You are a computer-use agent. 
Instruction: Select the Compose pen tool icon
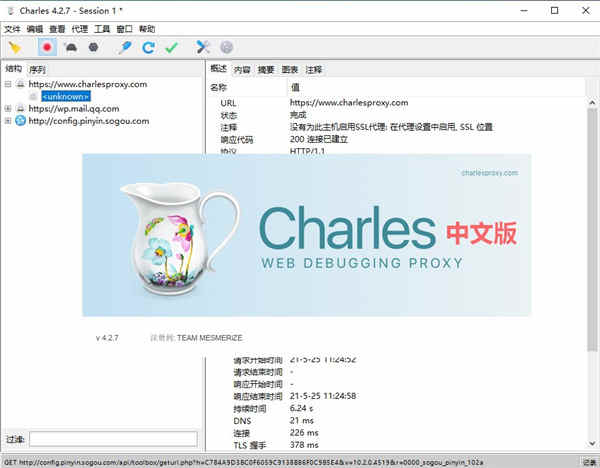[125, 47]
